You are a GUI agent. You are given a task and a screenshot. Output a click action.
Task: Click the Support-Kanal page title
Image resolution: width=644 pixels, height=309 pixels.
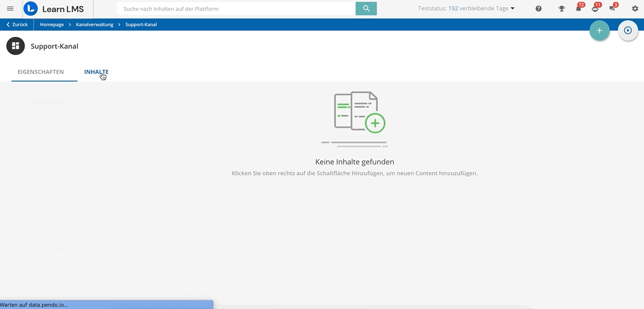click(x=54, y=46)
